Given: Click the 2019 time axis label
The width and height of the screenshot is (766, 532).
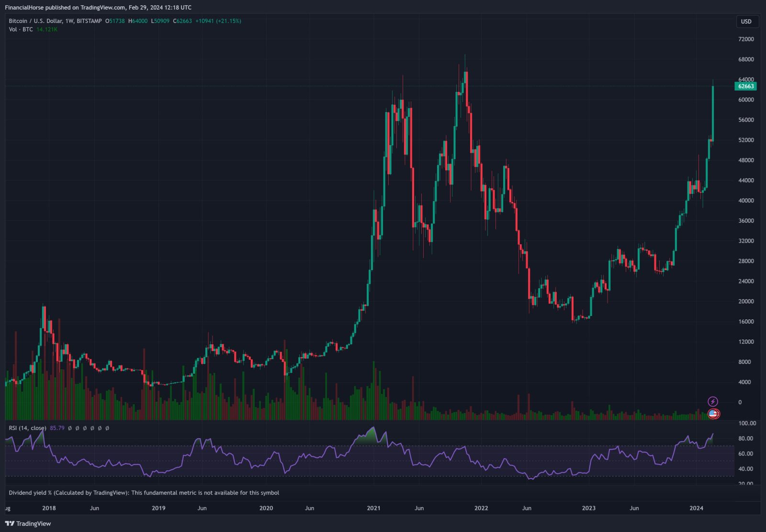Looking at the screenshot, I should point(158,508).
